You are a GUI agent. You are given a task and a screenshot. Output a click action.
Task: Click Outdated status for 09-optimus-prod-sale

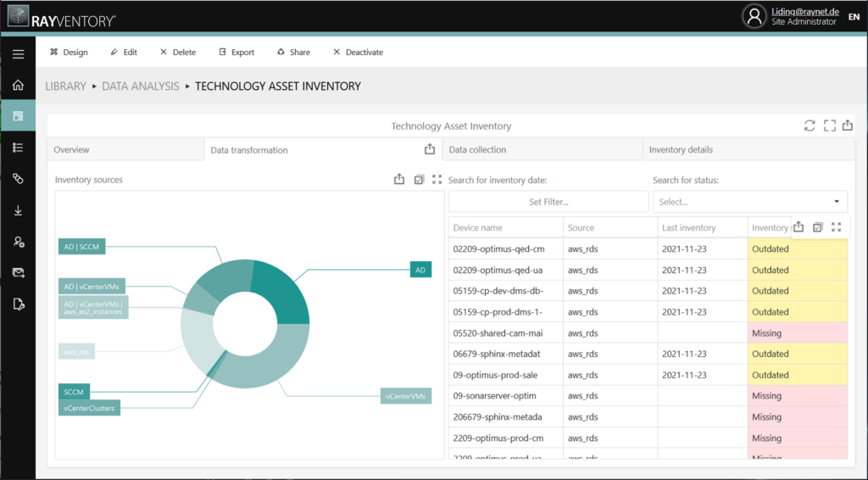pyautogui.click(x=797, y=375)
